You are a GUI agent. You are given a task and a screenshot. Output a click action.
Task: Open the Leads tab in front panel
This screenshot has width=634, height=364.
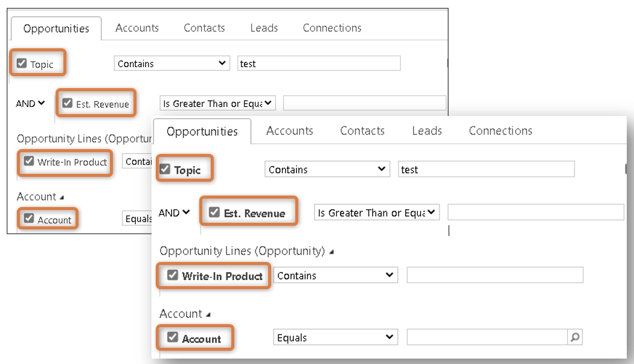(x=427, y=131)
